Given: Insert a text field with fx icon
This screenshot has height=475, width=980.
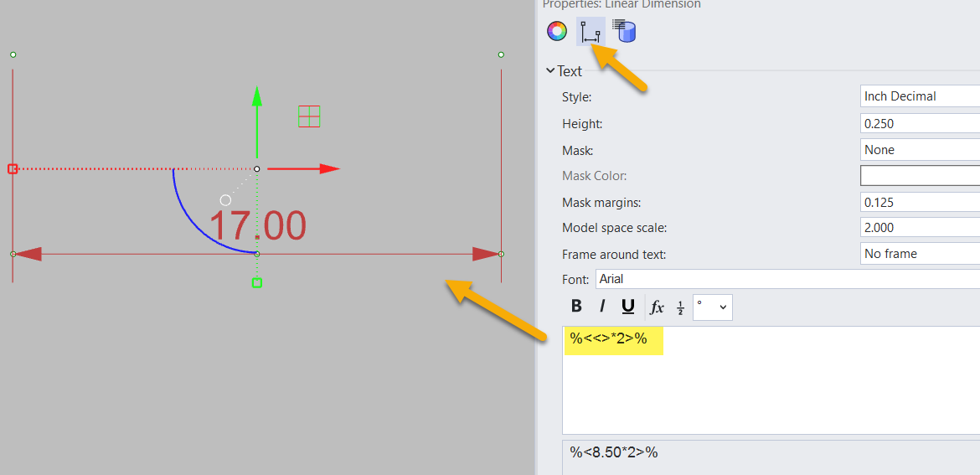Looking at the screenshot, I should [x=657, y=307].
